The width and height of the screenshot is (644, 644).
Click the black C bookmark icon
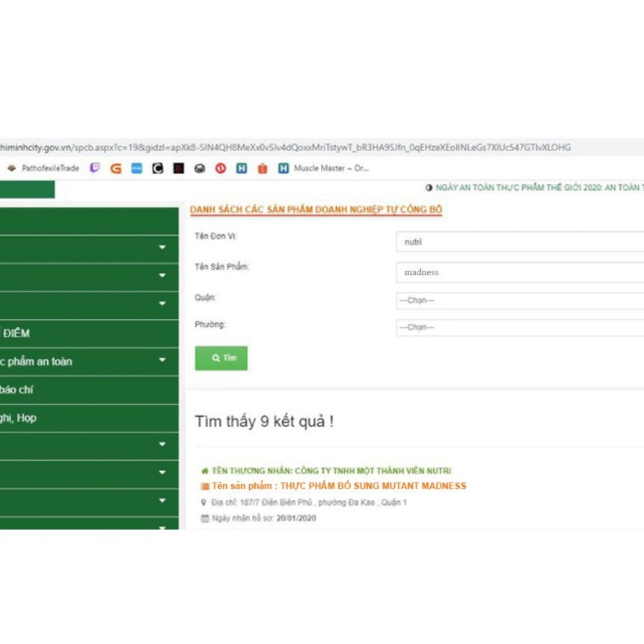pos(158,168)
